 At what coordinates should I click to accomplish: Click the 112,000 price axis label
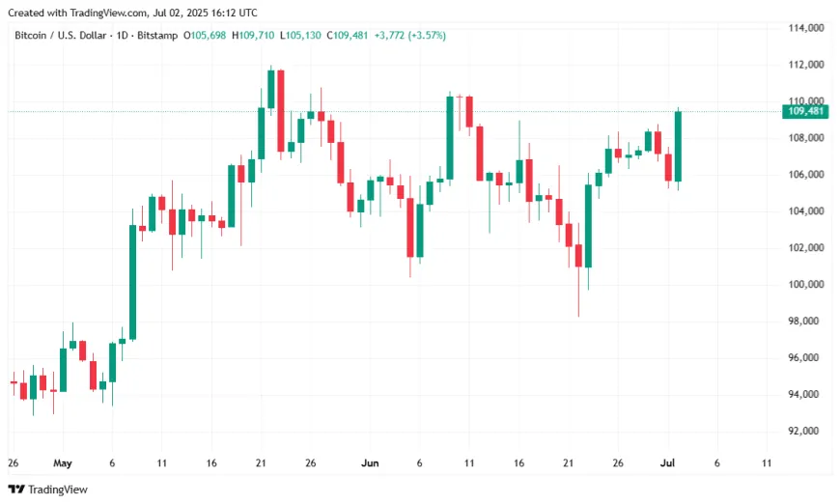point(805,65)
